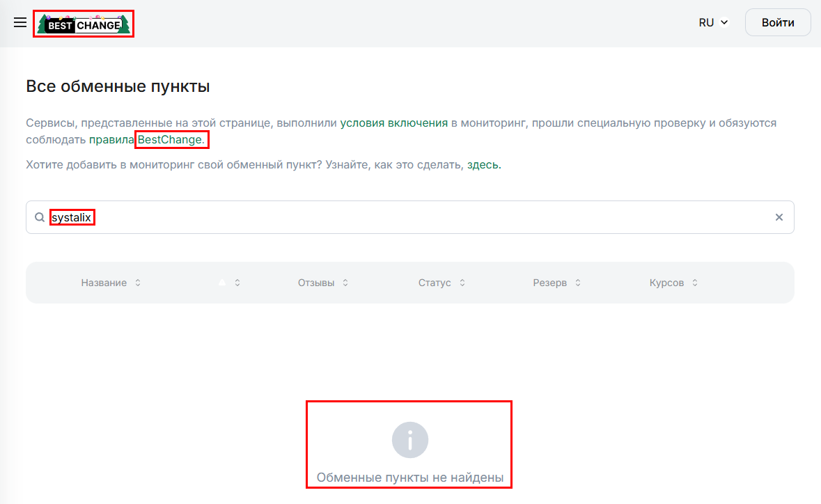
Task: Click the info icon above the not-found message
Action: tap(409, 439)
